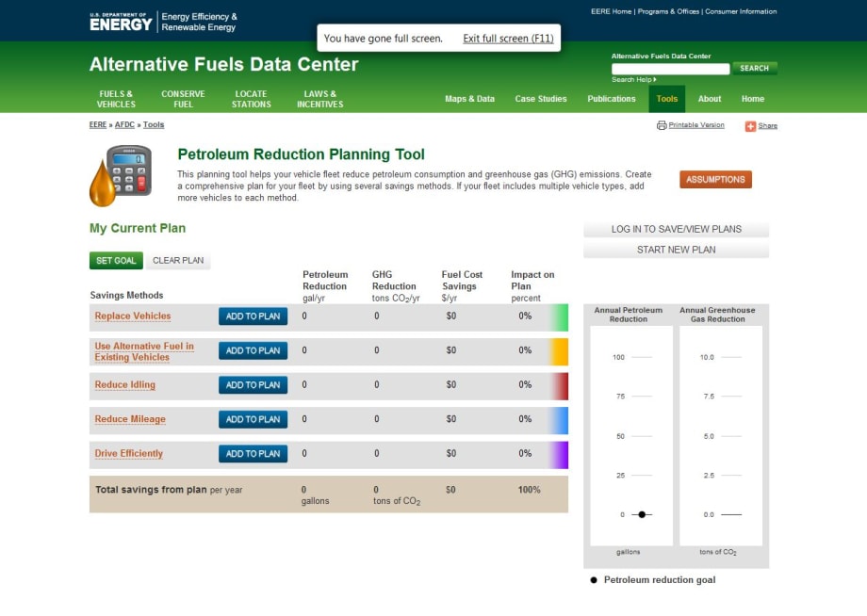Click yellow color bar for Alternative Fuel
867x616 pixels.
click(x=559, y=352)
